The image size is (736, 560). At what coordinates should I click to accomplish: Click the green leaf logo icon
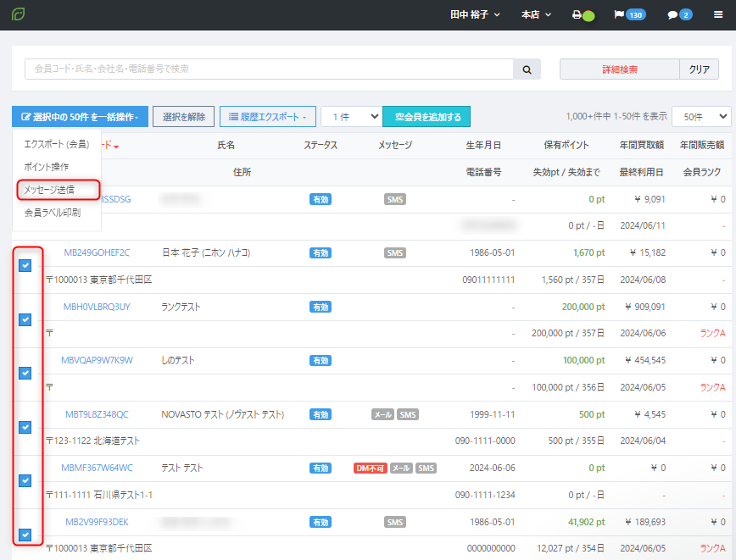pos(18,14)
